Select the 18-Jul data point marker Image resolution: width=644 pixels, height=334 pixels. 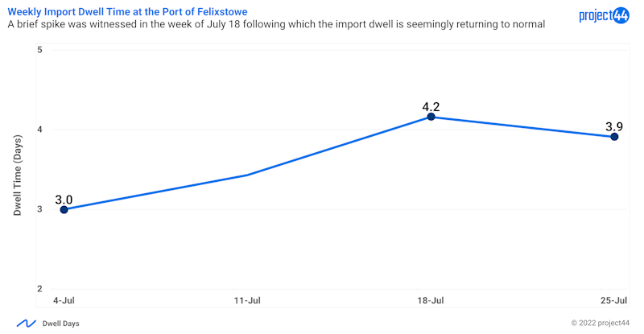431,117
